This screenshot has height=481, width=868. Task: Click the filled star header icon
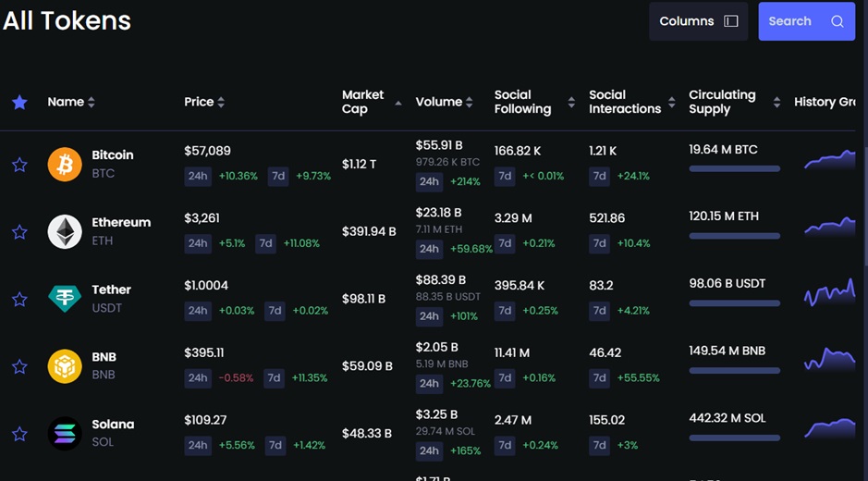point(19,102)
